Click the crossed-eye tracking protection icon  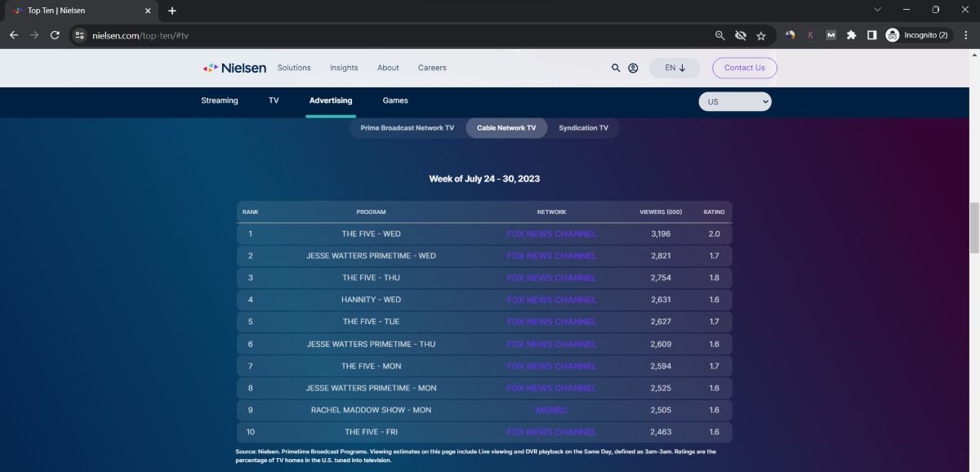(741, 35)
